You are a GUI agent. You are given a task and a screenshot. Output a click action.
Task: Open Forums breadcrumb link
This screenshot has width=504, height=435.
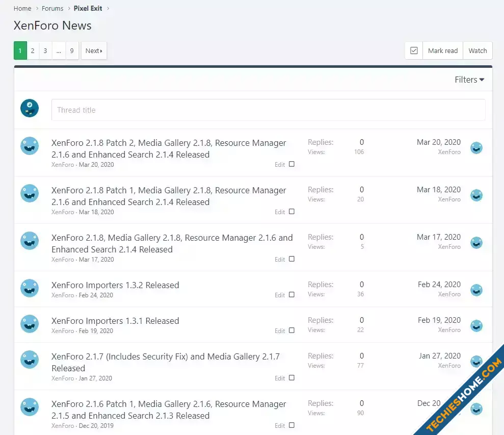(x=52, y=8)
